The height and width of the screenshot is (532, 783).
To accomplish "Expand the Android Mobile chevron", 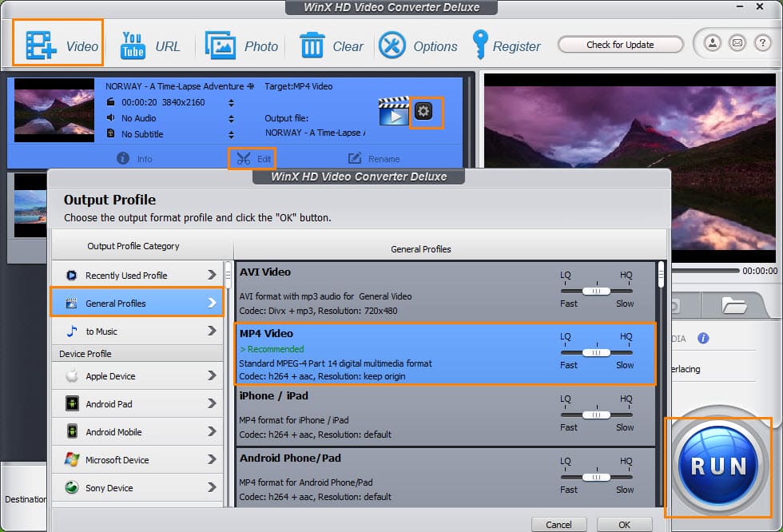I will [212, 431].
